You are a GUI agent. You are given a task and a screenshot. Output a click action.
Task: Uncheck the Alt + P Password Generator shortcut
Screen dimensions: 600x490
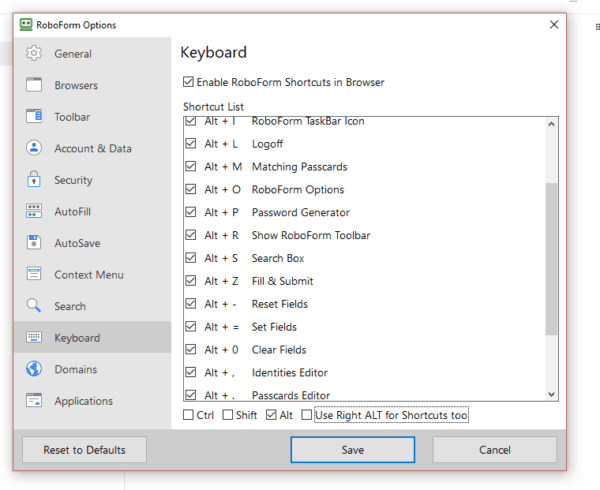(191, 212)
